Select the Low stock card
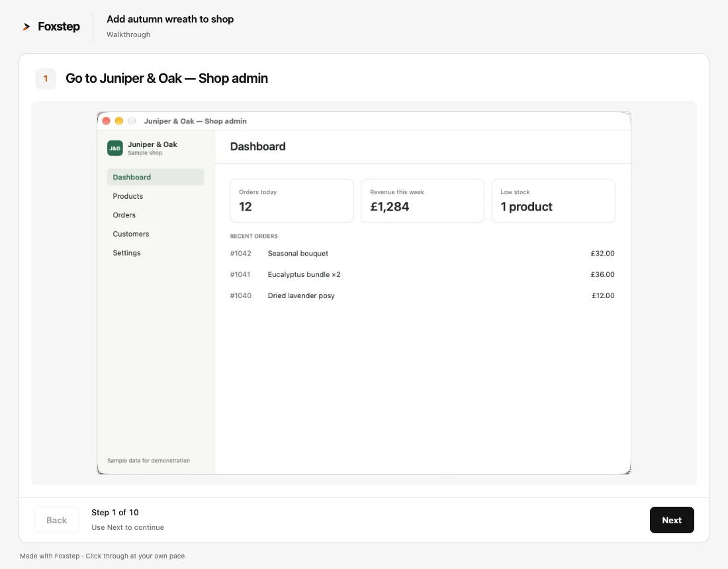Viewport: 728px width, 569px height. click(553, 201)
